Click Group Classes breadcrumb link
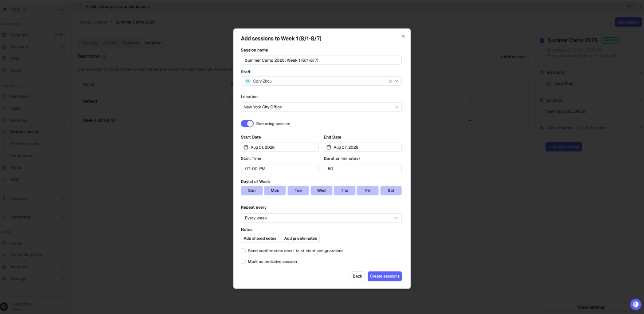The width and height of the screenshot is (644, 314). (x=94, y=22)
